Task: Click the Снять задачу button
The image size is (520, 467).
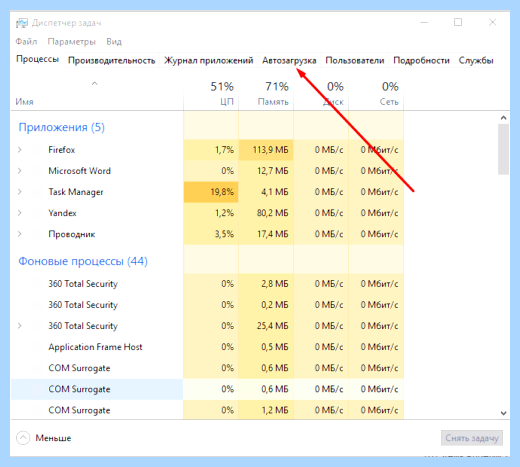Action: tap(472, 438)
